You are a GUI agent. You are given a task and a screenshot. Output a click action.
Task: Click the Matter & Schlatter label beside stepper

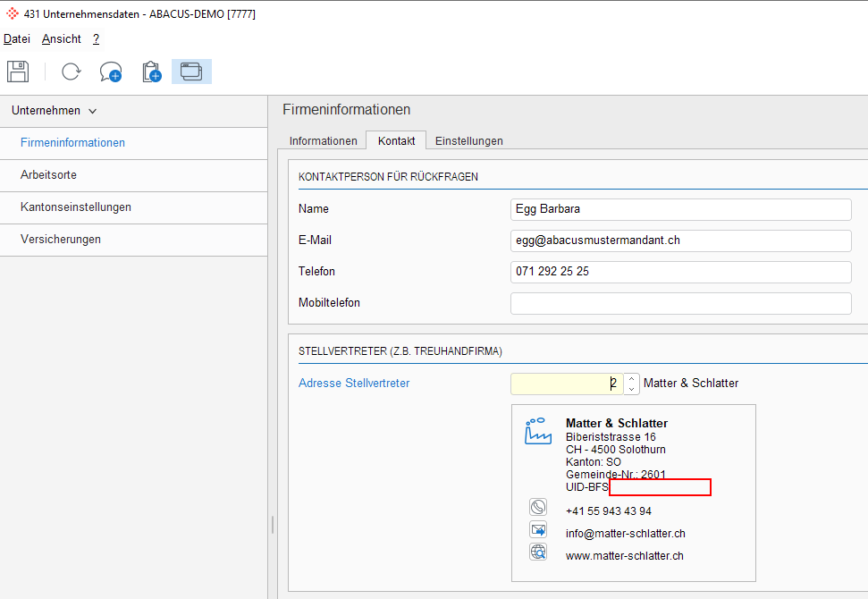point(691,384)
